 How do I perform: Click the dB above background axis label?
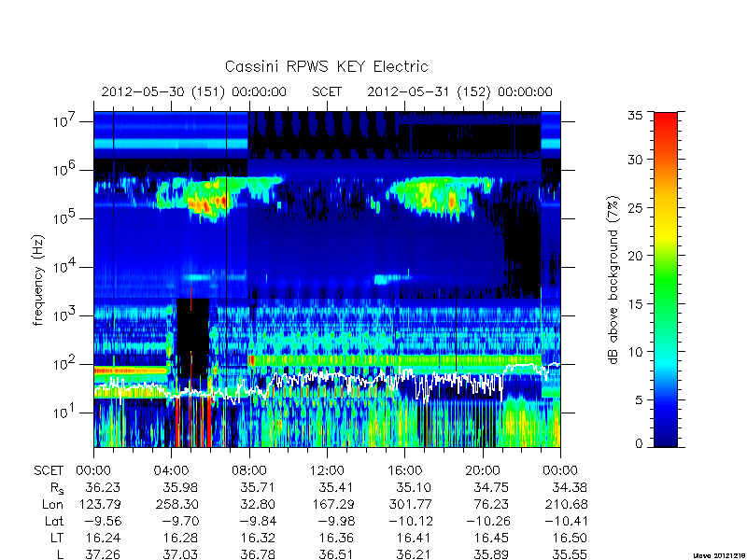pyautogui.click(x=613, y=280)
